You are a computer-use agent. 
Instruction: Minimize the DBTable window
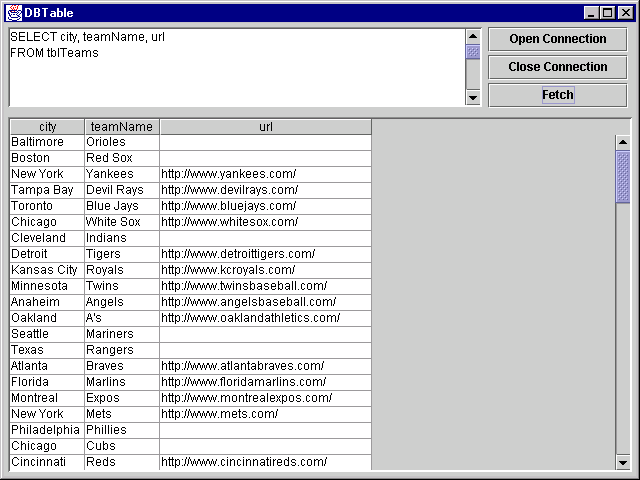pos(591,13)
